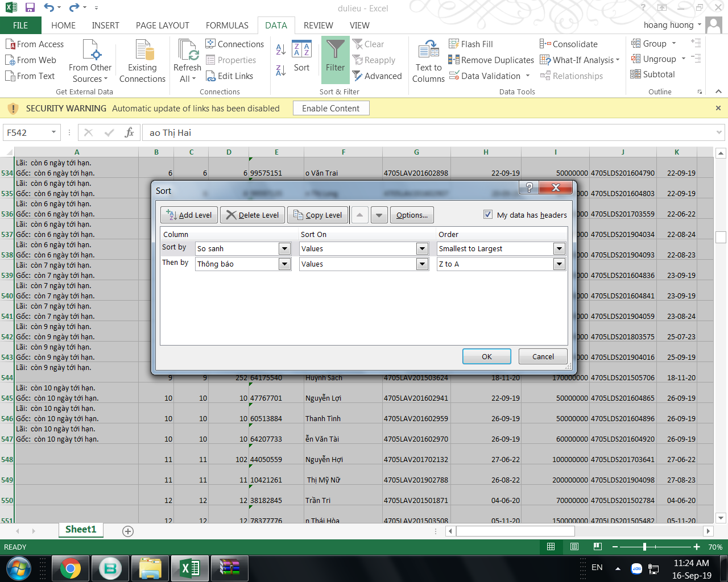Click Enable Content button

pos(331,109)
